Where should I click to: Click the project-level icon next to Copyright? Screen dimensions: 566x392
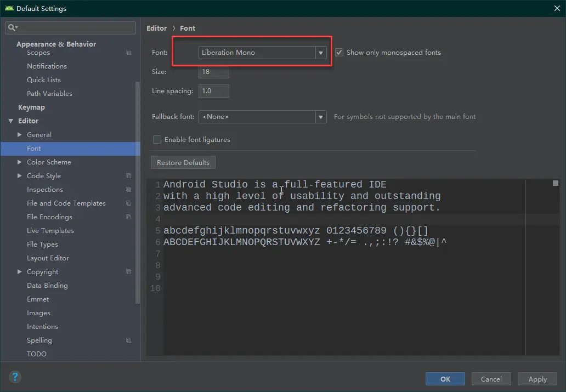[x=128, y=272]
